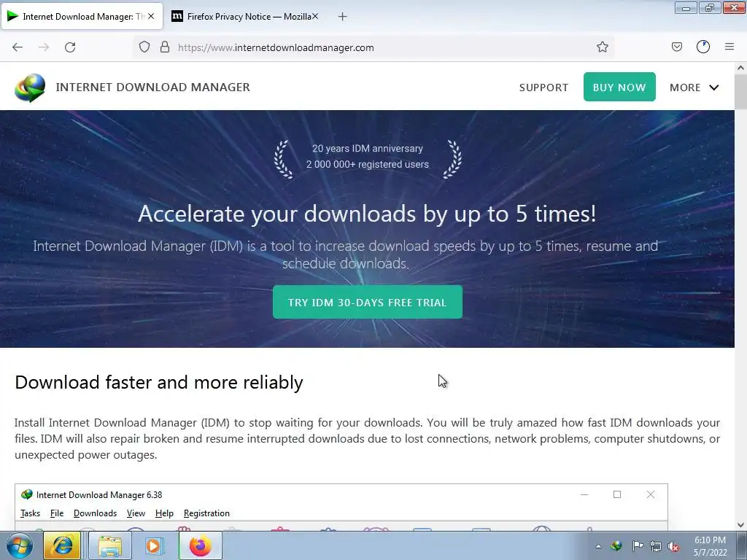Click the Accelerate your downloads headline

[367, 214]
